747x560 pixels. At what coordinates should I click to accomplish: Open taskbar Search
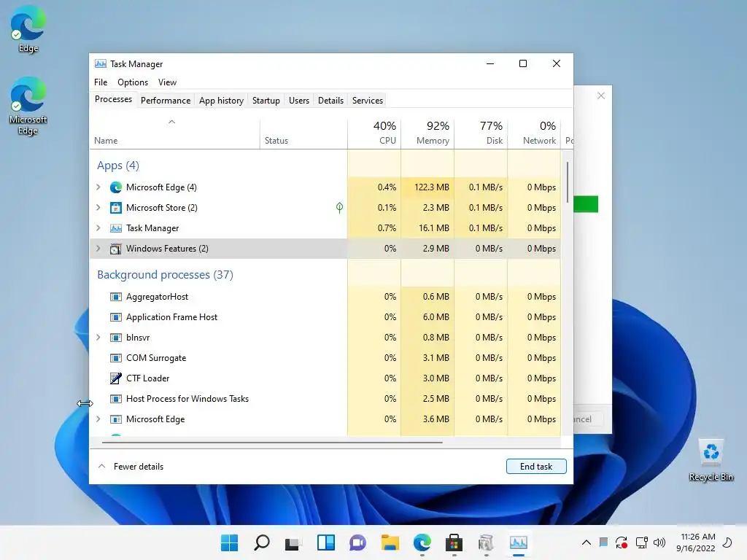click(x=262, y=542)
